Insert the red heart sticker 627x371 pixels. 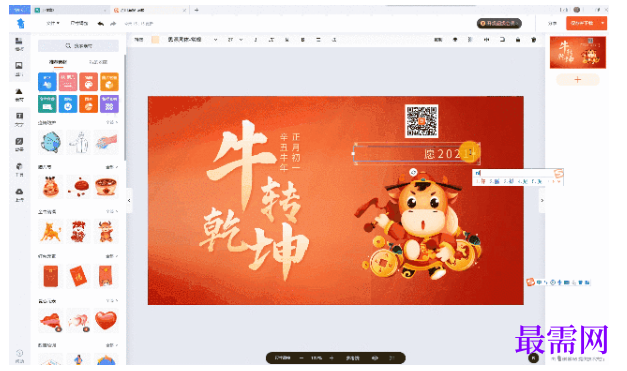tap(106, 321)
